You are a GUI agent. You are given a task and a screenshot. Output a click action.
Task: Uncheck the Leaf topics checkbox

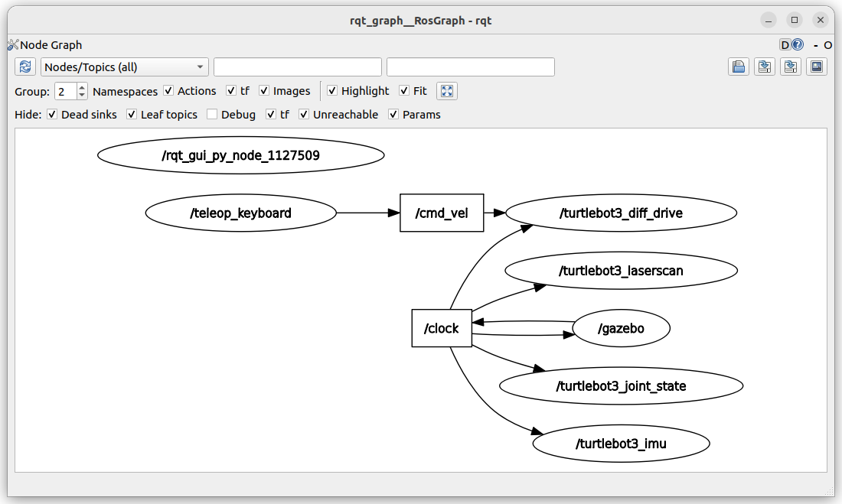click(x=132, y=114)
